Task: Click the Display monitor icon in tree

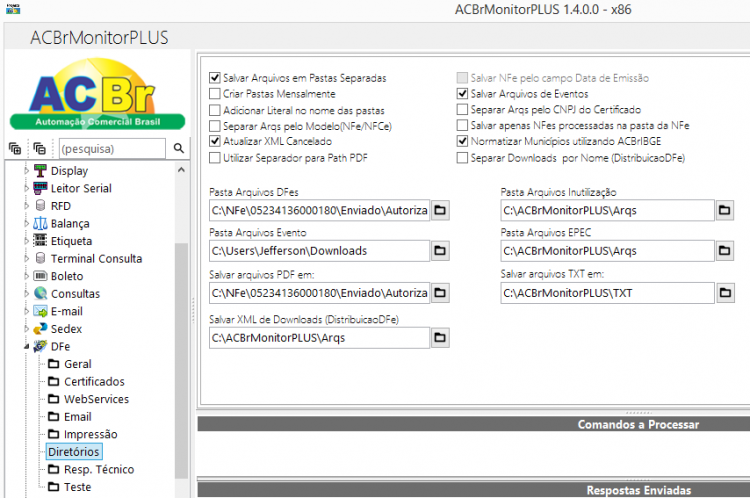Action: (40, 171)
